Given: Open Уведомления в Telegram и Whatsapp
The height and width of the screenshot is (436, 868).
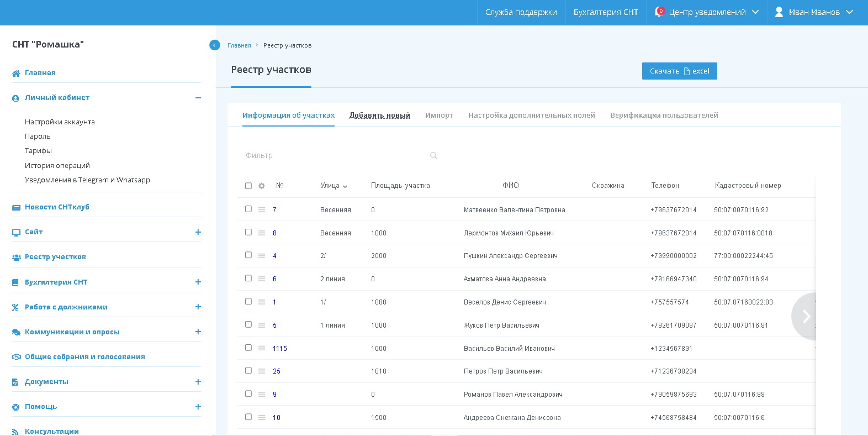Looking at the screenshot, I should click(x=87, y=180).
